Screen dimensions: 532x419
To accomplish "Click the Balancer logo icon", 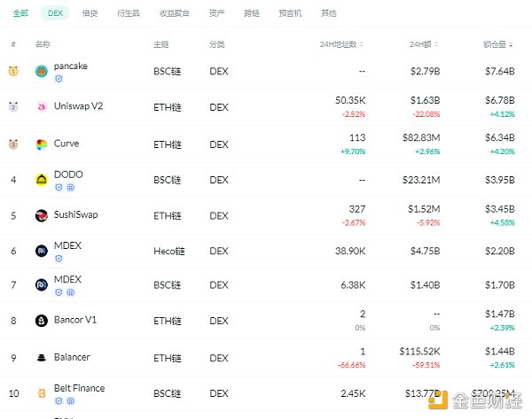I will pos(42,357).
